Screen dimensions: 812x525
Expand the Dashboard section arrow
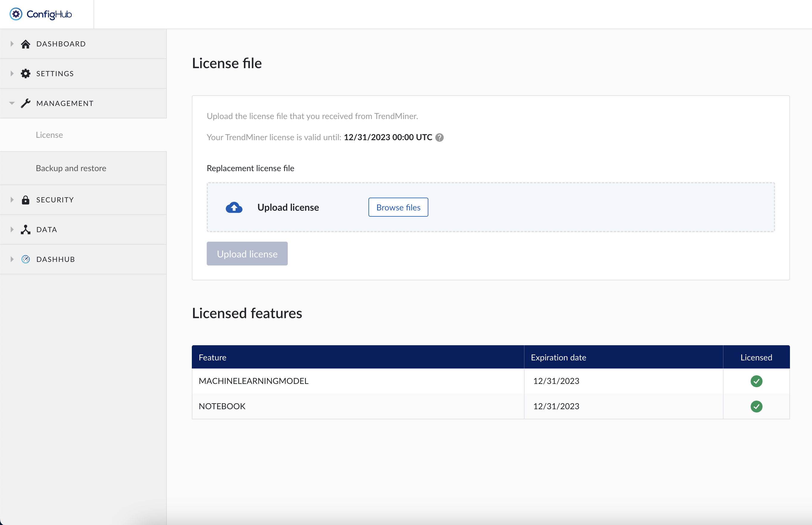(12, 44)
